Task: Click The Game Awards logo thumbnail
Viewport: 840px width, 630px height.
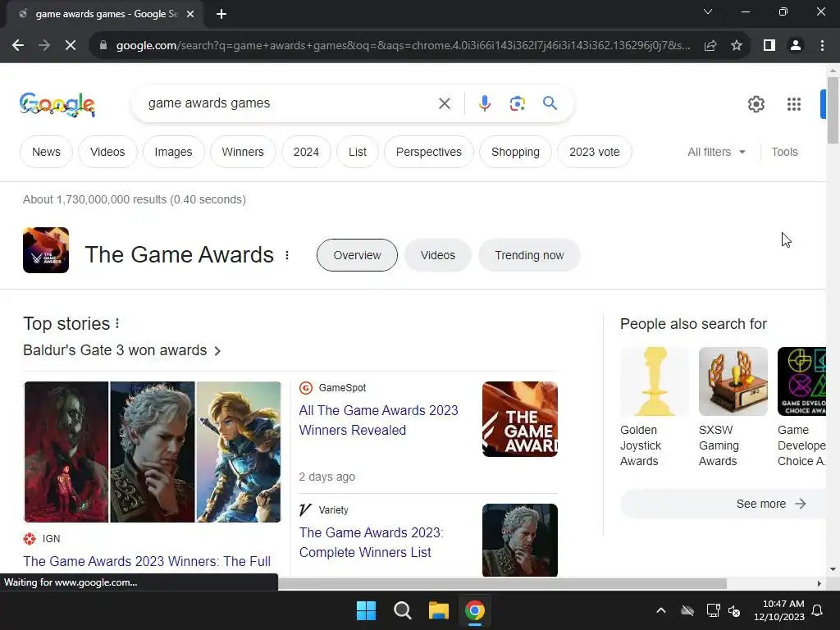Action: pyautogui.click(x=46, y=250)
